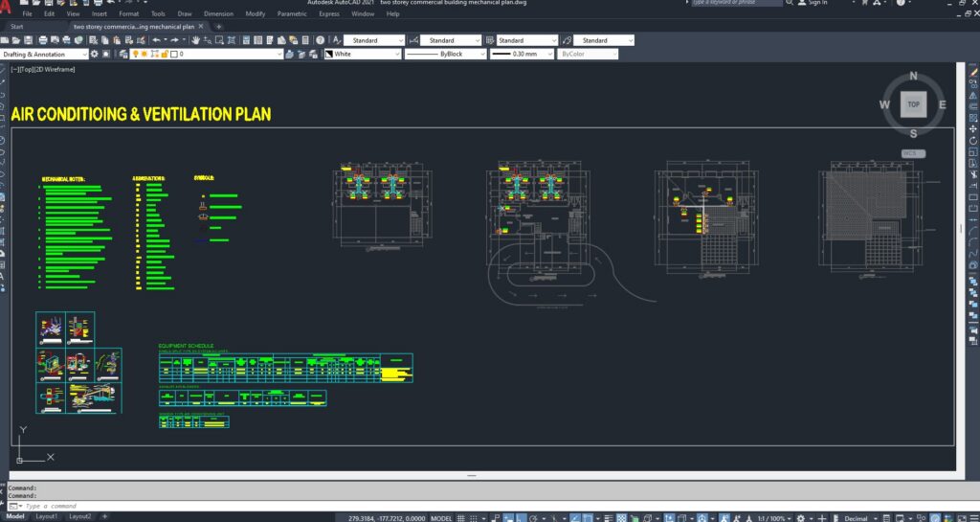Click the Infocenter search magnifier icon
The width and height of the screenshot is (980, 522).
click(x=790, y=3)
